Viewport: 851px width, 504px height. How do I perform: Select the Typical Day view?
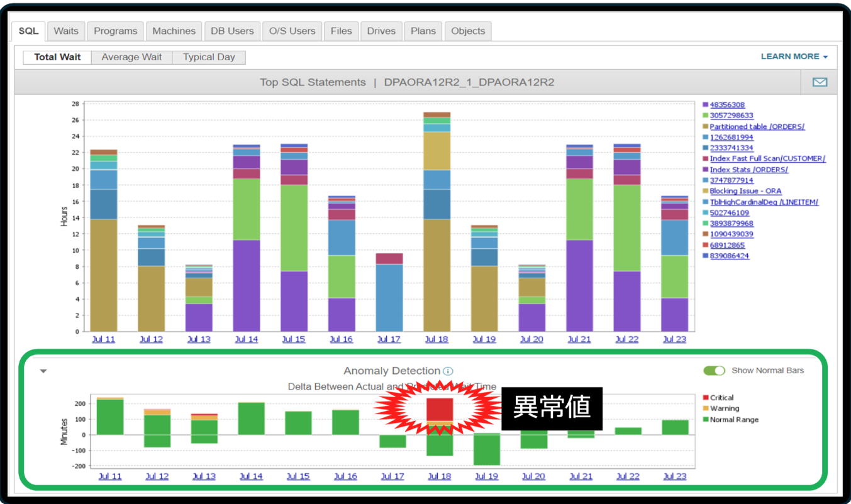tap(209, 57)
